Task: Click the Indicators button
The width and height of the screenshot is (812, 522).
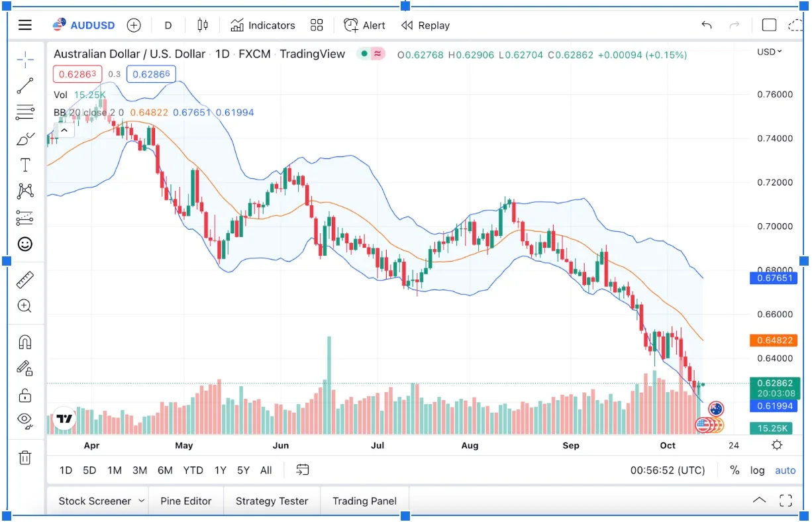Action: tap(263, 25)
